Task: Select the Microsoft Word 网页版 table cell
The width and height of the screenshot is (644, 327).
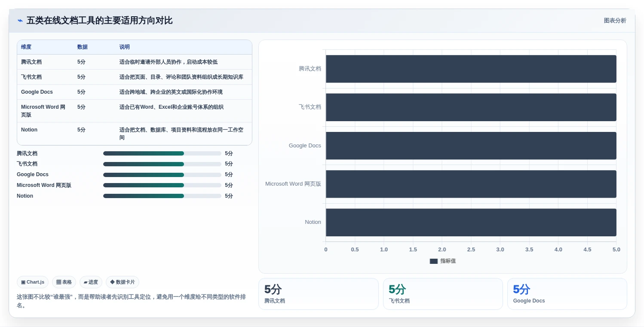Action: [x=45, y=111]
